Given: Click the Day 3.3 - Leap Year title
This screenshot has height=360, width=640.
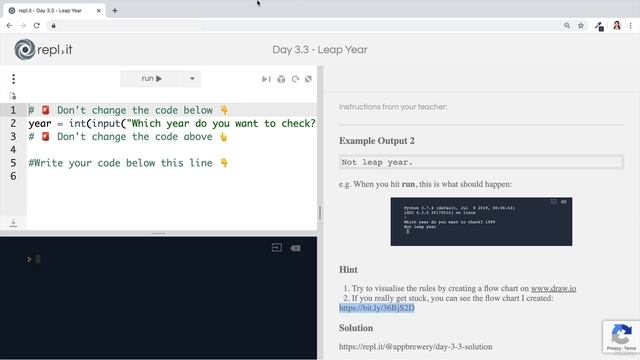Looking at the screenshot, I should pyautogui.click(x=320, y=50).
